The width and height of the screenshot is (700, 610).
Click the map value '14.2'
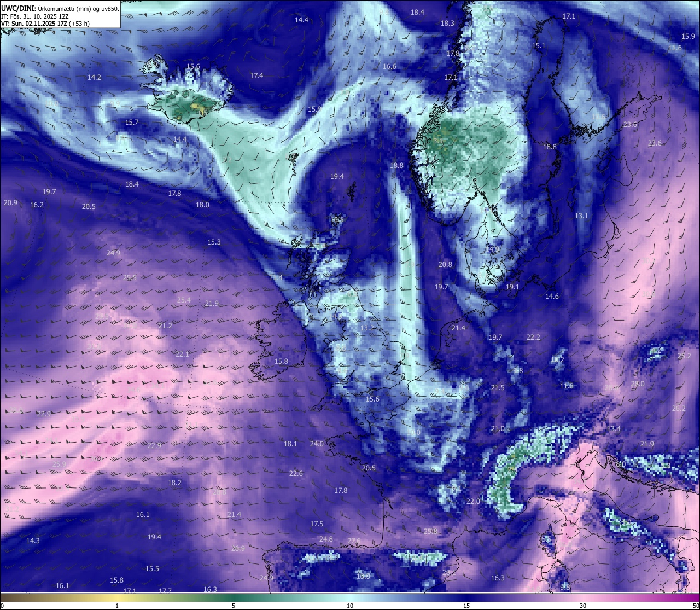(94, 77)
